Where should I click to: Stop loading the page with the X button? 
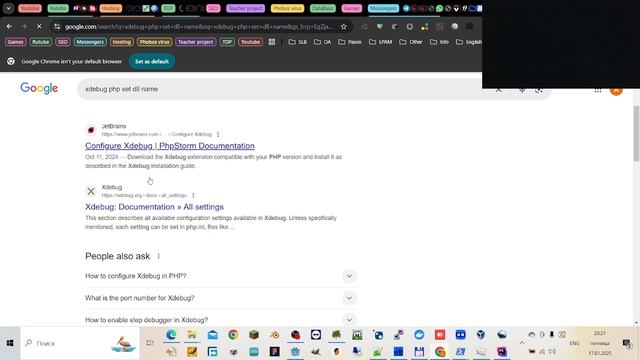tap(39, 27)
